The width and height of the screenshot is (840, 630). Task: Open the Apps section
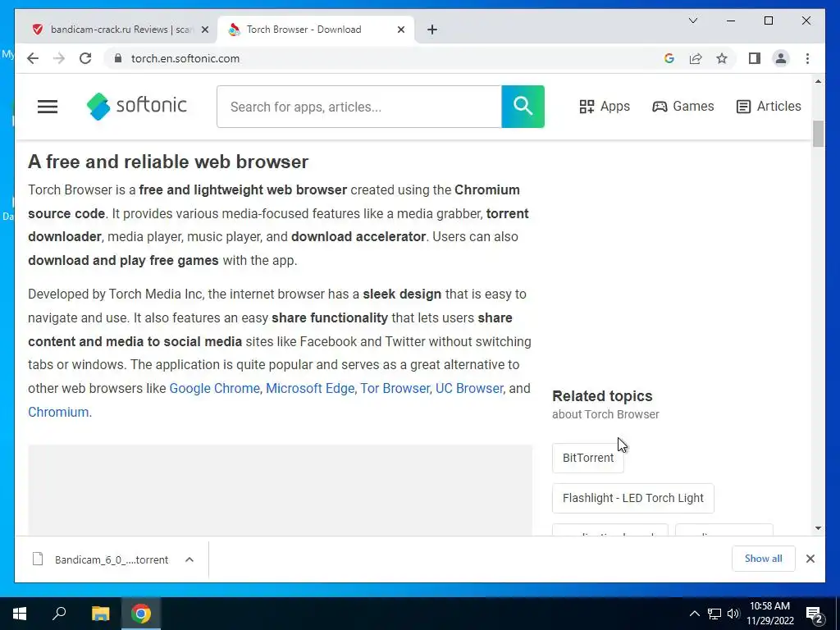[605, 107]
